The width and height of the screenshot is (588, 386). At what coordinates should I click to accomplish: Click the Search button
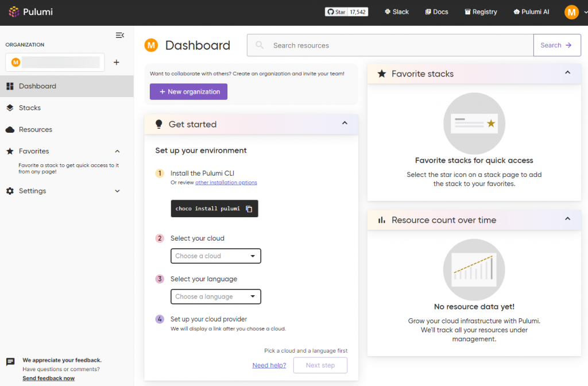coord(557,45)
